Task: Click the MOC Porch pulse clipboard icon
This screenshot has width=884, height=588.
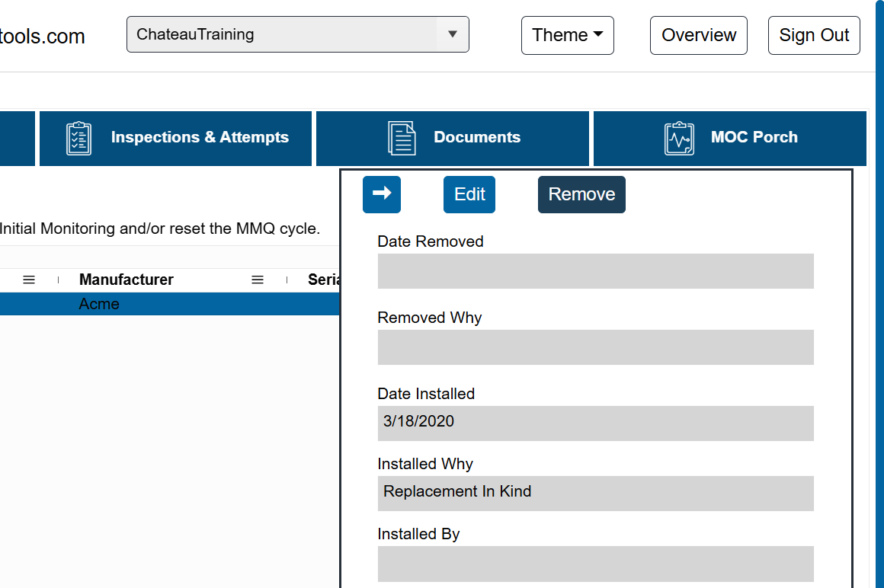Action: point(679,138)
